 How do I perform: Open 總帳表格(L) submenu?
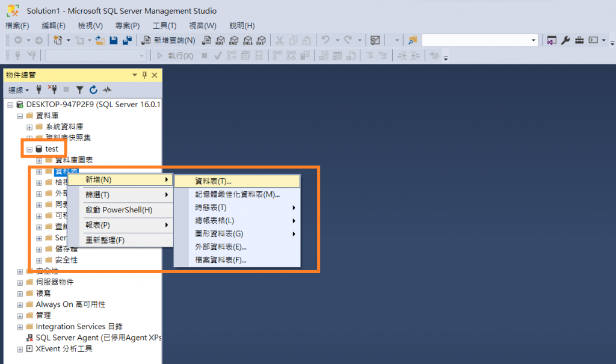237,221
